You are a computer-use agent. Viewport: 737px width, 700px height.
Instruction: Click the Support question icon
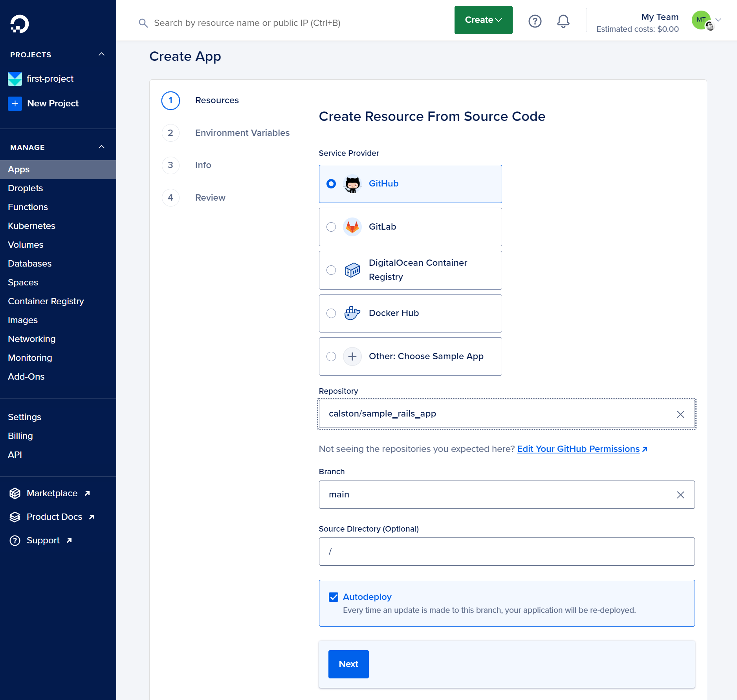click(15, 541)
